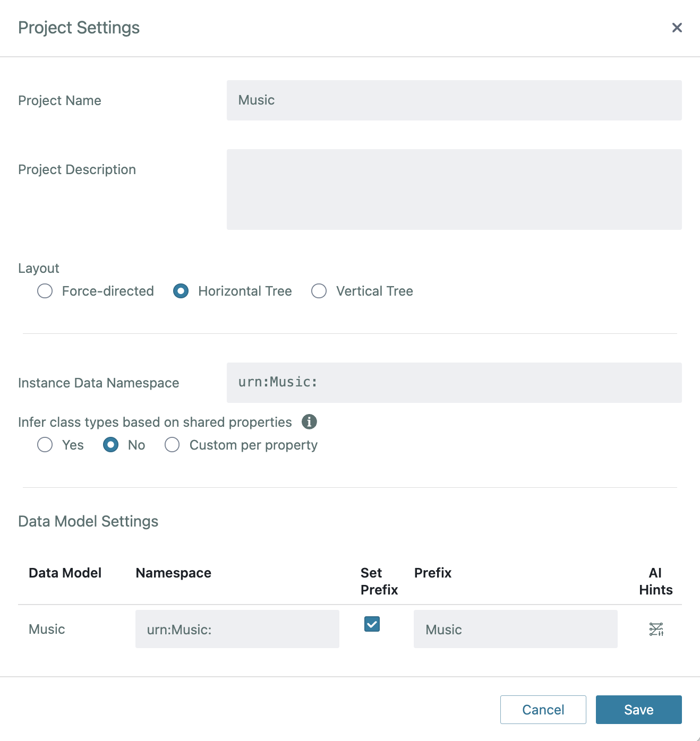Click the Instance Data Namespace field

pyautogui.click(x=454, y=383)
